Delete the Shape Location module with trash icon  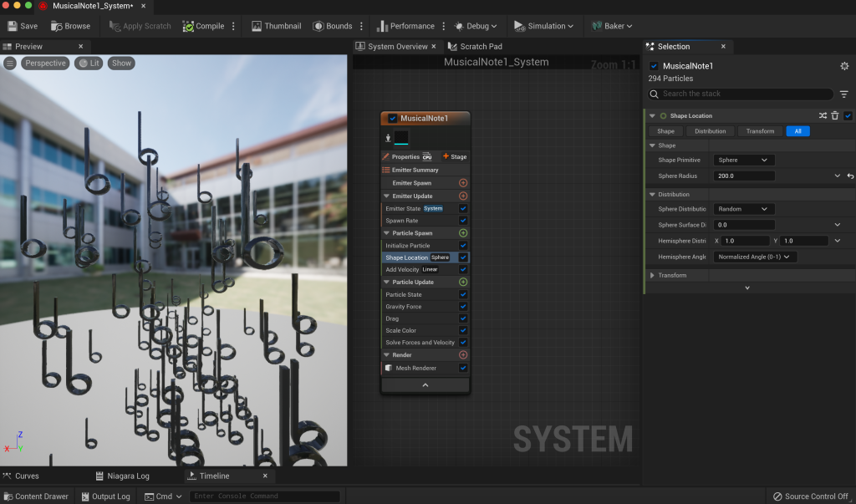click(834, 116)
